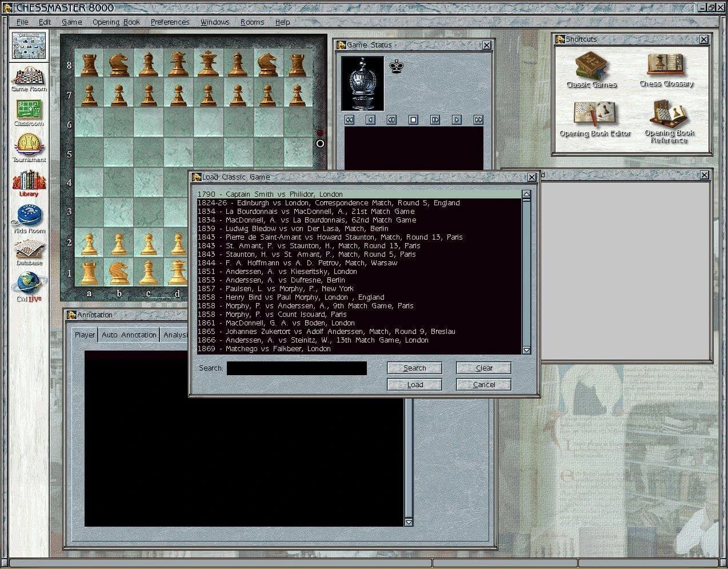The height and width of the screenshot is (569, 728).
Task: Switch to the Auto Annotation tab
Action: pos(129,335)
